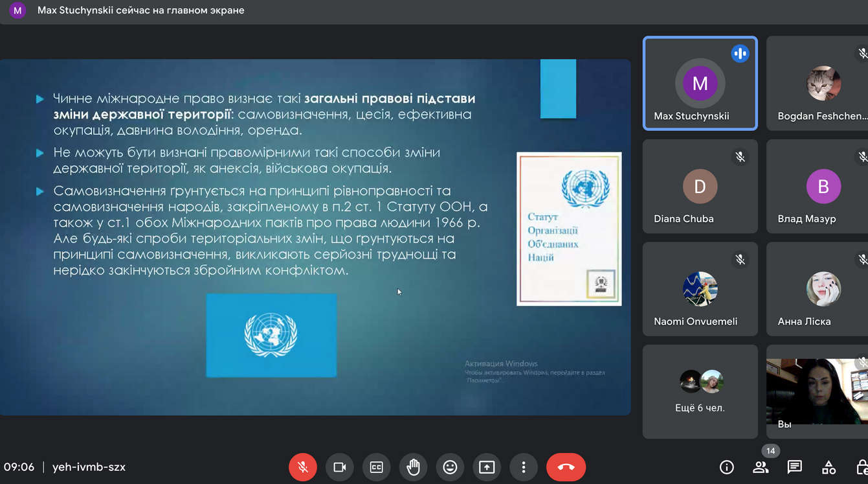Expand the 'Ещё 6 чел.' participants tile

pos(700,391)
